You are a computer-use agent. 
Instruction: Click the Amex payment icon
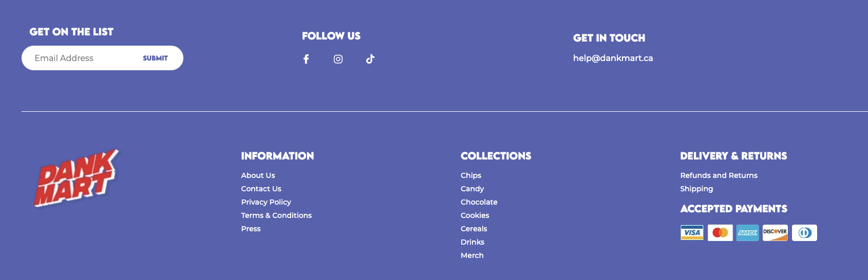[747, 233]
